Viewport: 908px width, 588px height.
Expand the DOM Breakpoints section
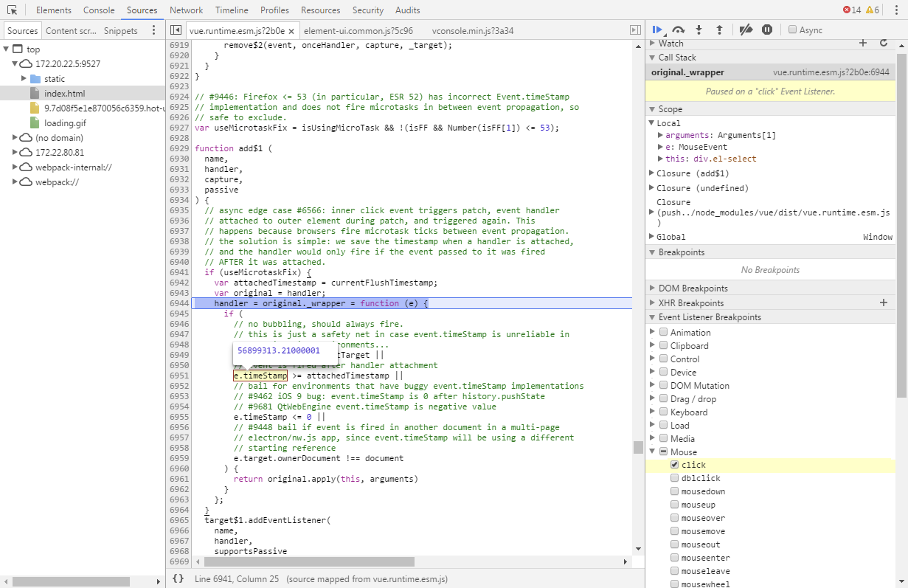click(652, 287)
